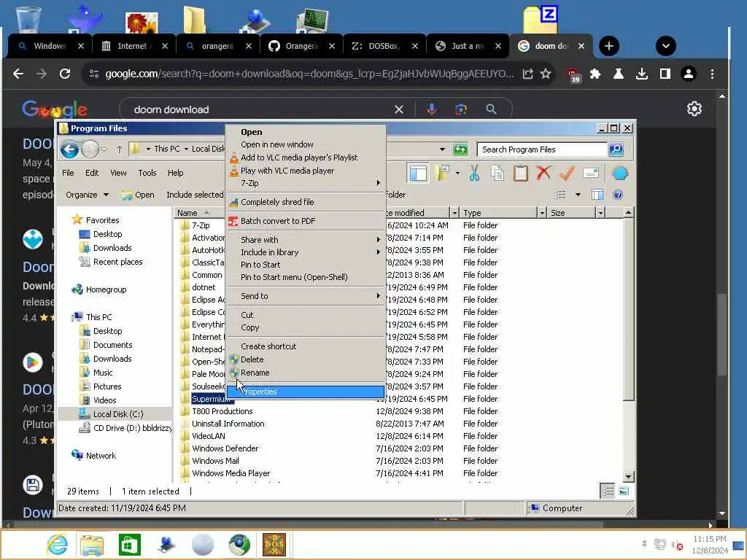
Task: Open Chrome downloads arrow icon
Action: [x=642, y=74]
